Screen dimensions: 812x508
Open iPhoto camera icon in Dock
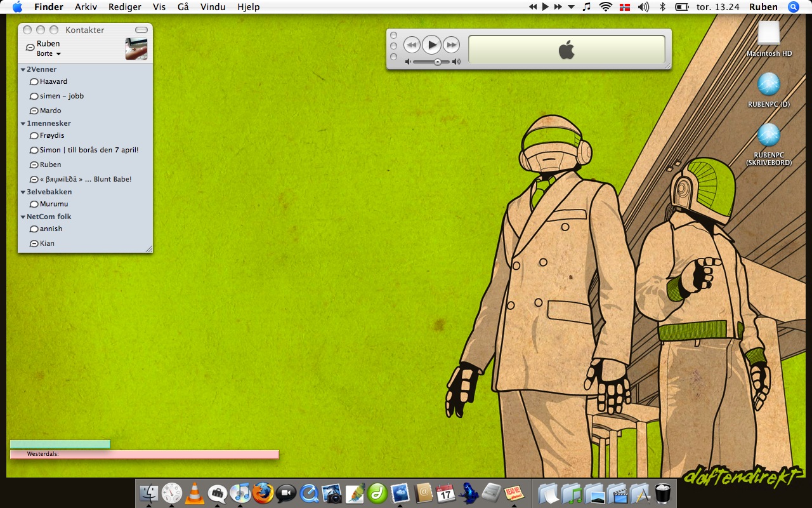coord(332,493)
